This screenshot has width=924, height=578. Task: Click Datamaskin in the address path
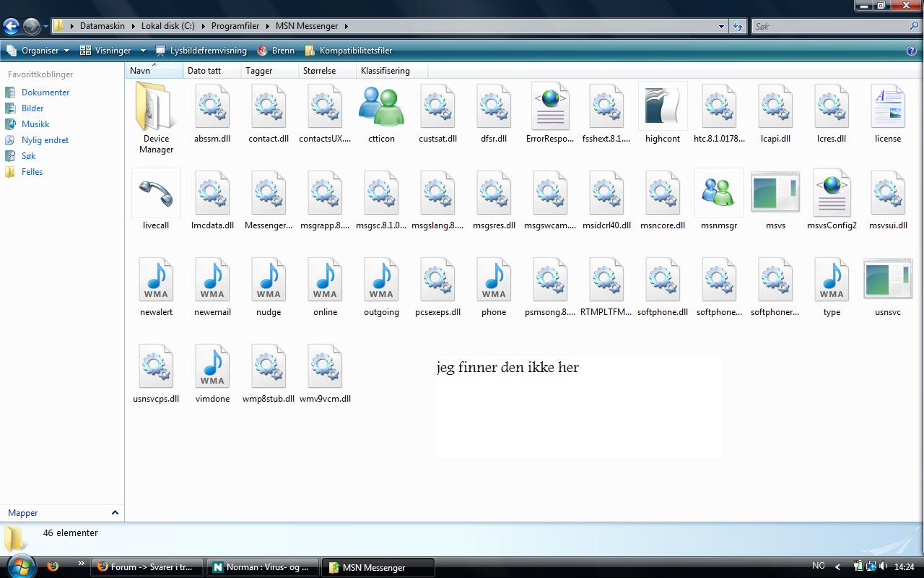click(x=102, y=26)
